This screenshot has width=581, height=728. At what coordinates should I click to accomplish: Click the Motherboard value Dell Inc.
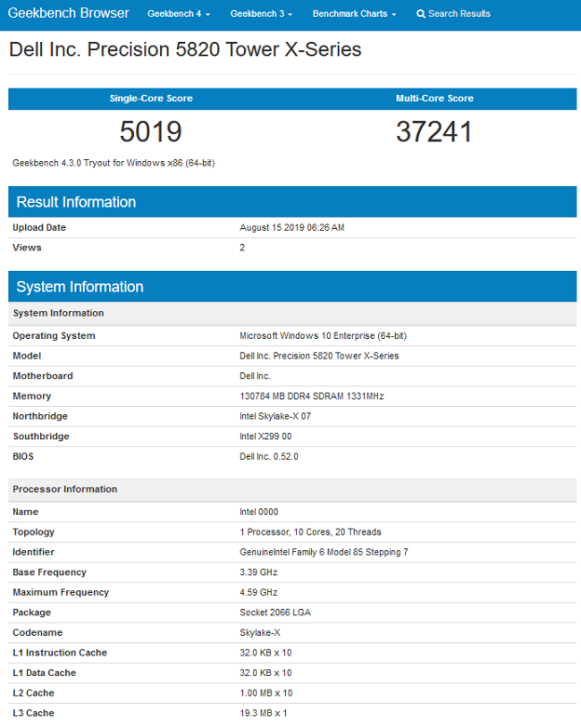pyautogui.click(x=255, y=376)
